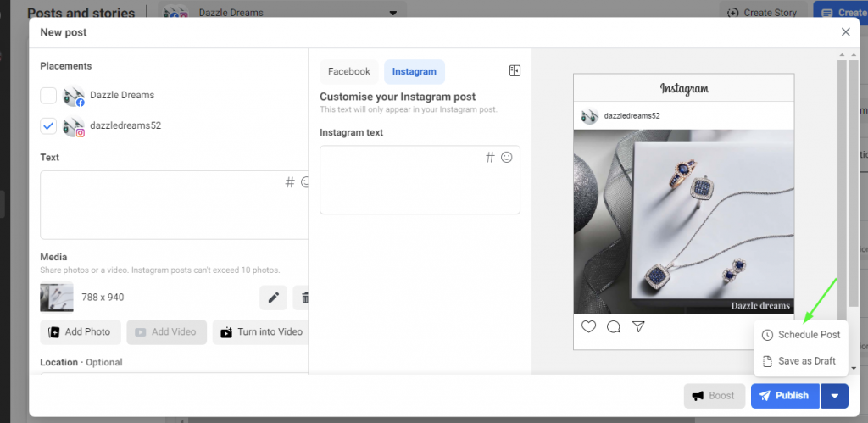
Task: Insert hashtag in Instagram text box
Action: [490, 158]
